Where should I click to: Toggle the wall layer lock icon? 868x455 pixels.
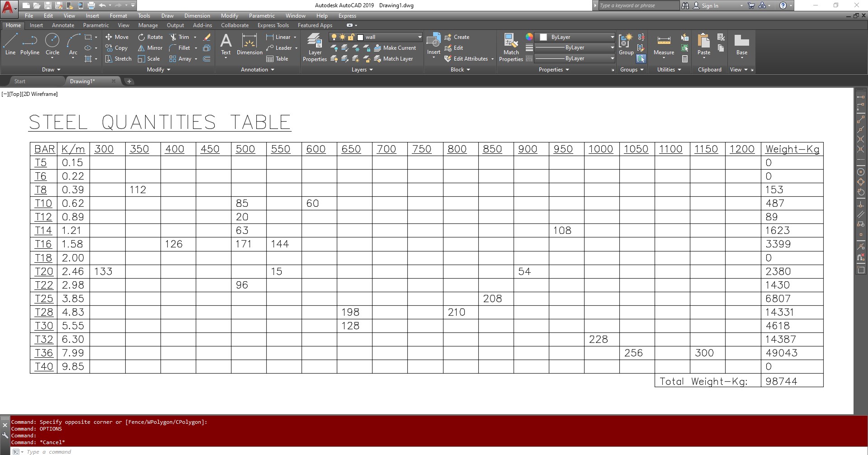click(x=351, y=37)
